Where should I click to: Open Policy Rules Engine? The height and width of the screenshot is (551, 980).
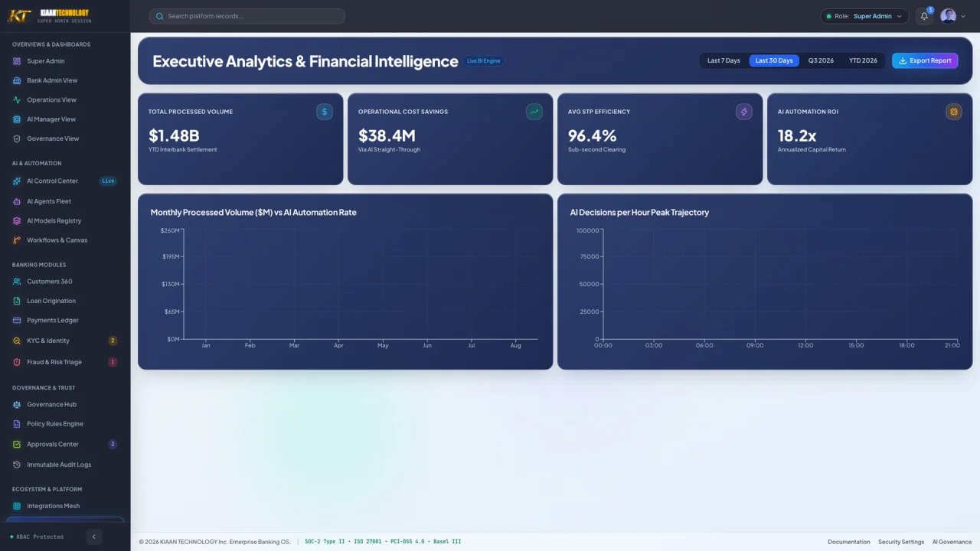(x=65, y=424)
